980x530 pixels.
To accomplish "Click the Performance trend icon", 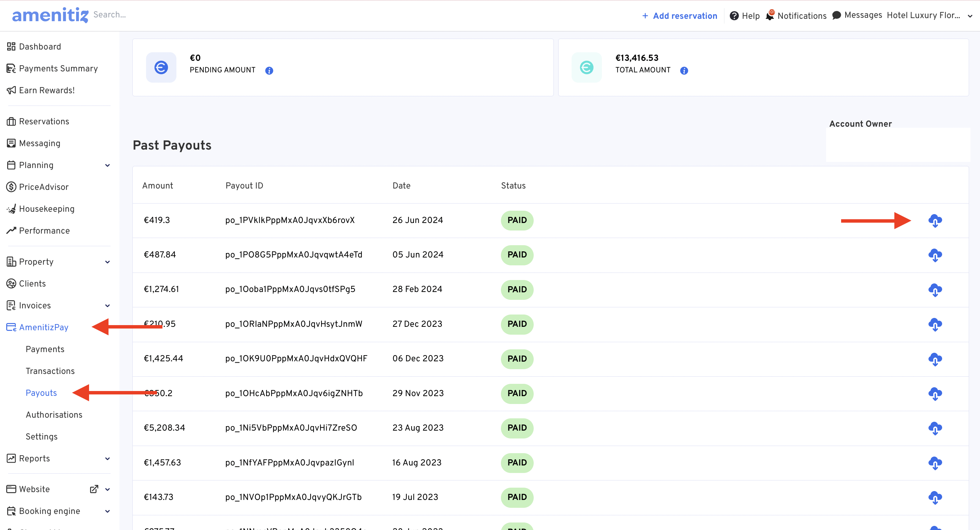I will click(x=11, y=231).
